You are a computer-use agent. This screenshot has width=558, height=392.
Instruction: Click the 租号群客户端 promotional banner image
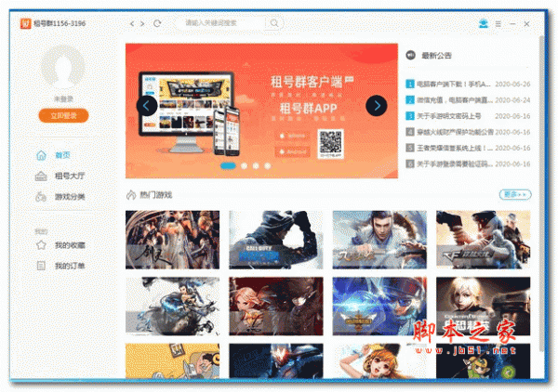(261, 111)
